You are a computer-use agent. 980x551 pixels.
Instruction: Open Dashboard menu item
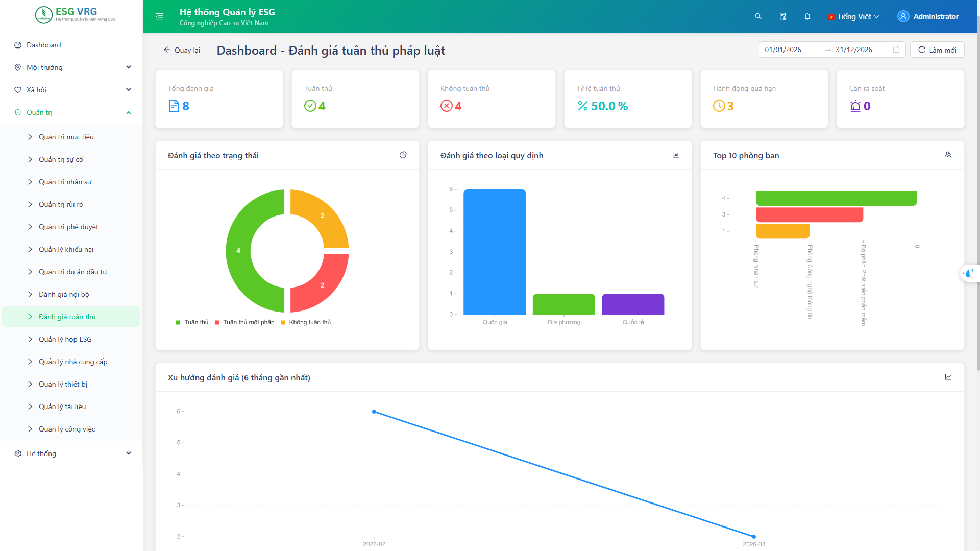click(x=71, y=45)
